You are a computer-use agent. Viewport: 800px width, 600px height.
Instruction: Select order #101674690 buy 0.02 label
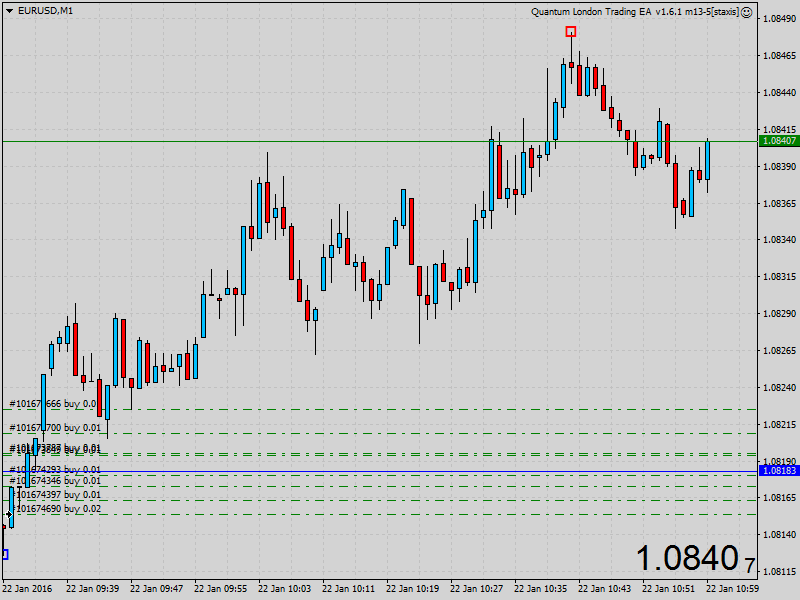55,509
